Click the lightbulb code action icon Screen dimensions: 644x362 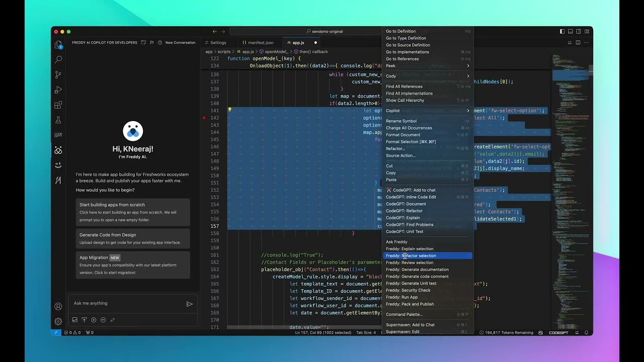click(x=229, y=110)
